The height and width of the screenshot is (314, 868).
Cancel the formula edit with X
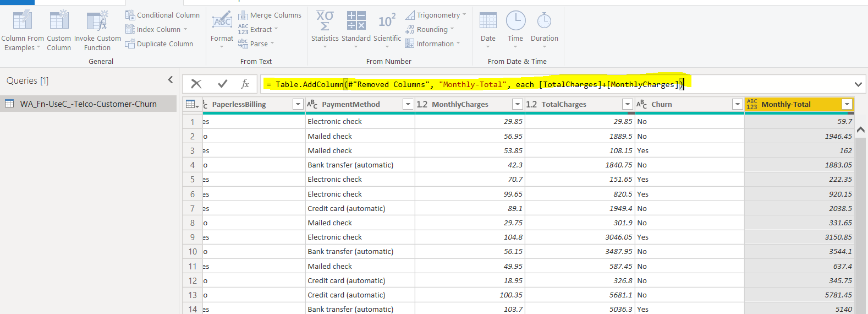(196, 84)
